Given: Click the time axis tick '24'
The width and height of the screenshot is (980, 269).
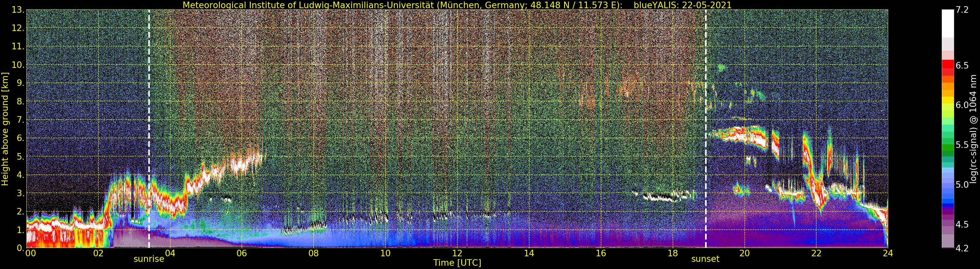Looking at the screenshot, I should [888, 253].
